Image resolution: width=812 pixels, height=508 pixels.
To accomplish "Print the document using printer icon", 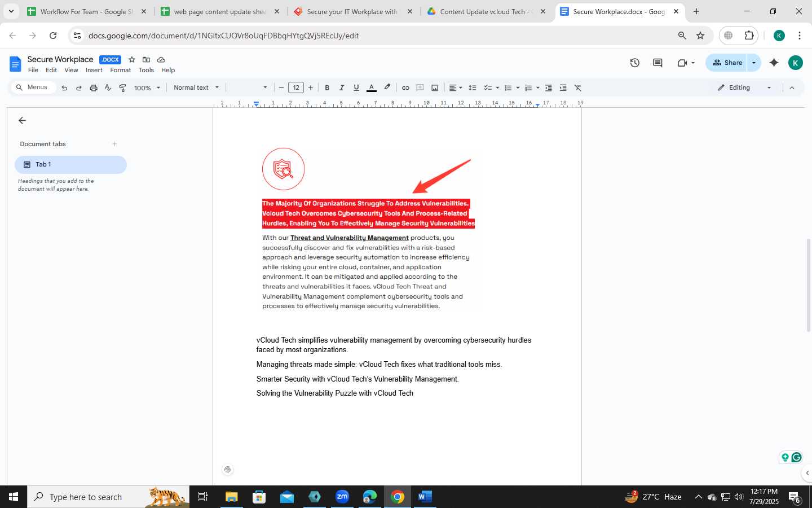I will [94, 87].
